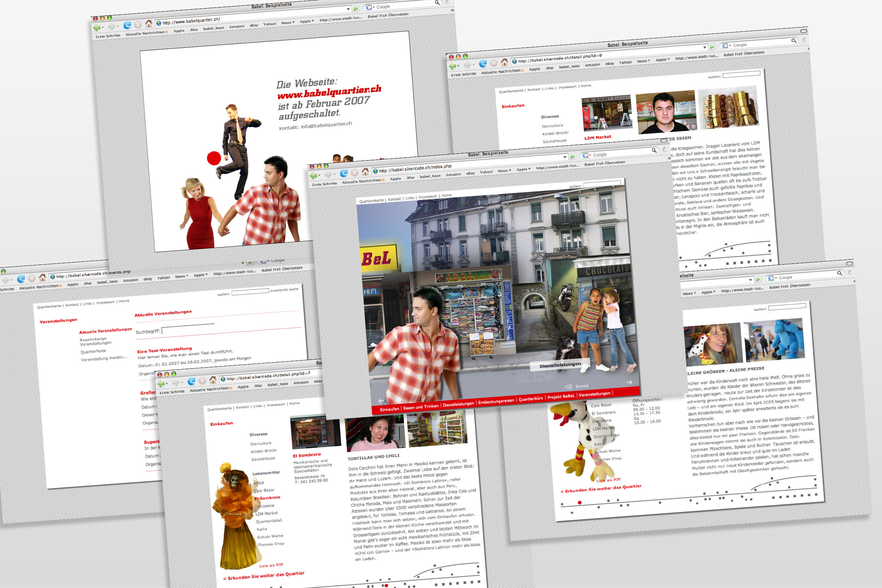Click the back arrow in the detail.php?id=9 window

pyautogui.click(x=453, y=66)
